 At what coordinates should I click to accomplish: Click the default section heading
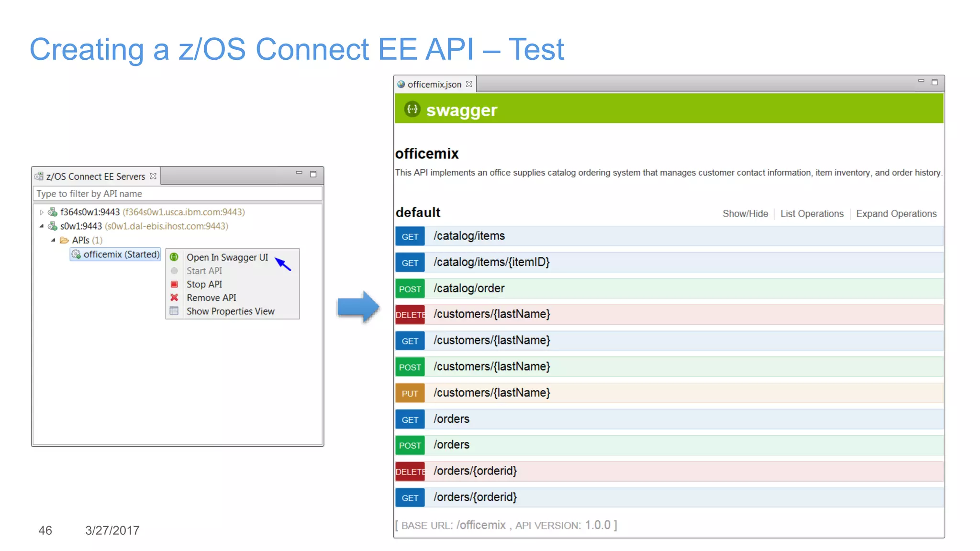[x=418, y=212]
